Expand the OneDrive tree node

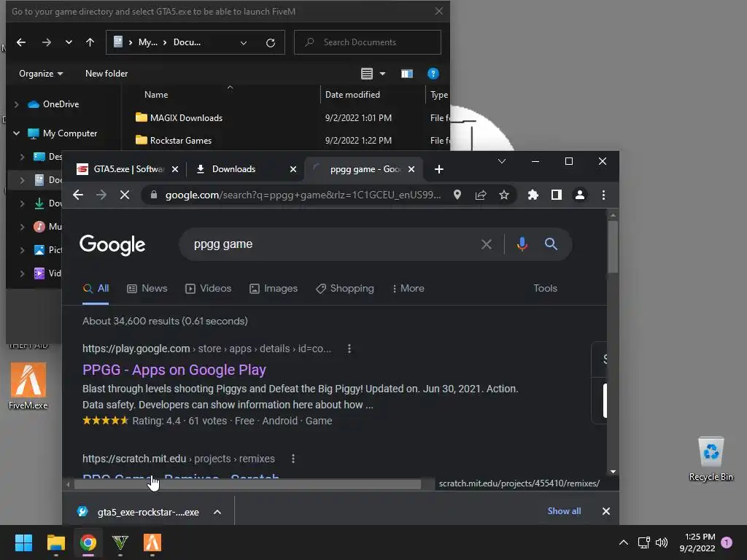click(x=16, y=104)
